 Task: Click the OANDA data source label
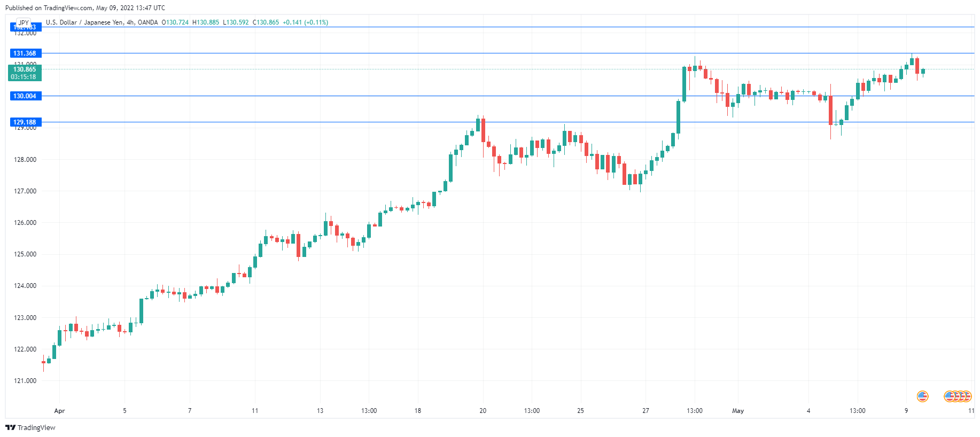147,22
